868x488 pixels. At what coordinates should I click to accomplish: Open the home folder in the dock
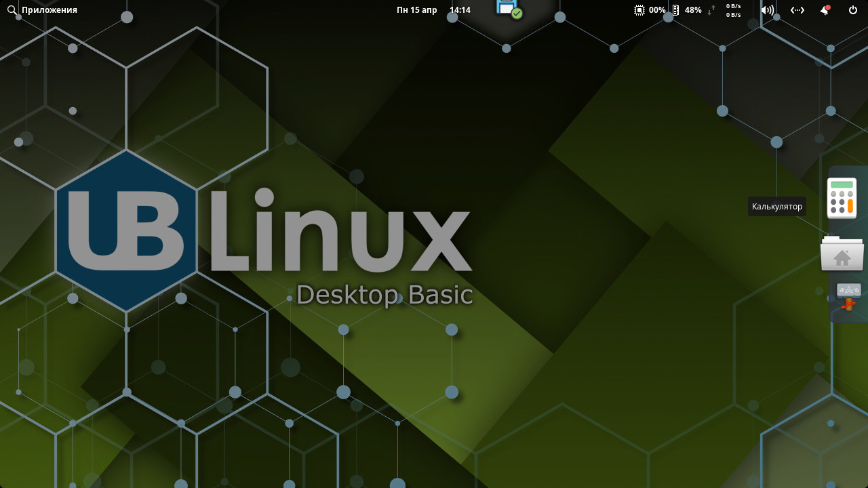click(x=842, y=253)
